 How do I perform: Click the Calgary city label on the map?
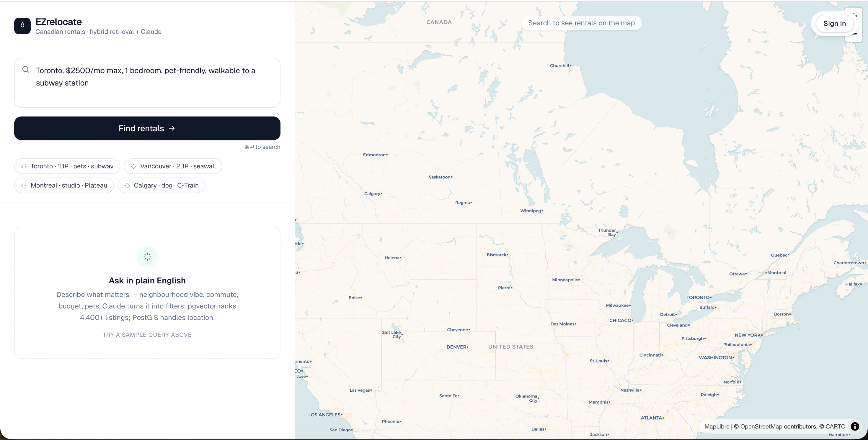[x=372, y=194]
